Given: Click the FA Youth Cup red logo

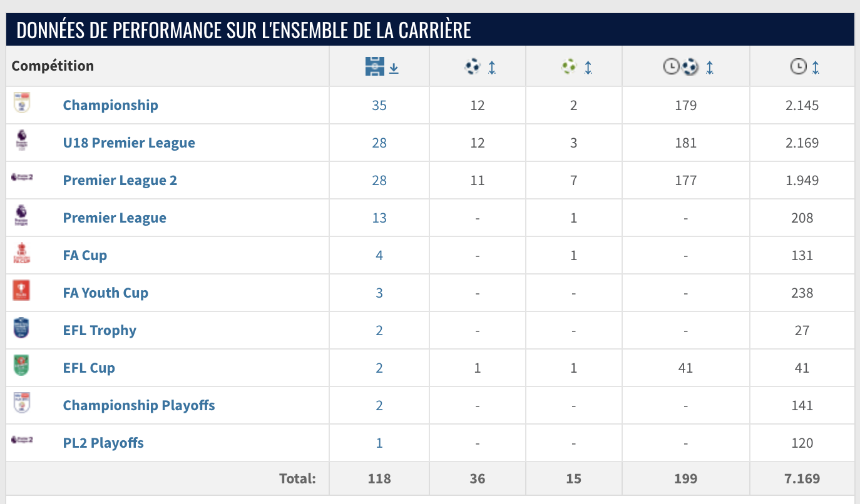Looking at the screenshot, I should [21, 291].
